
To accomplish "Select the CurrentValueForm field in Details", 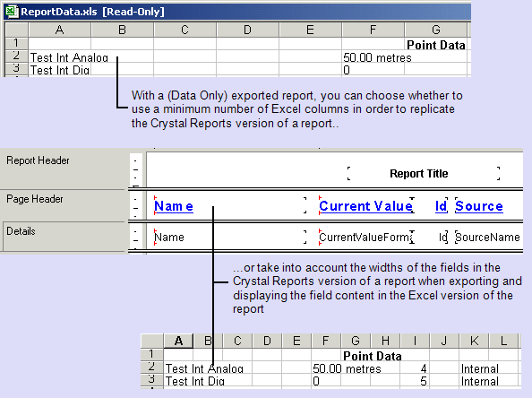I will click(365, 237).
